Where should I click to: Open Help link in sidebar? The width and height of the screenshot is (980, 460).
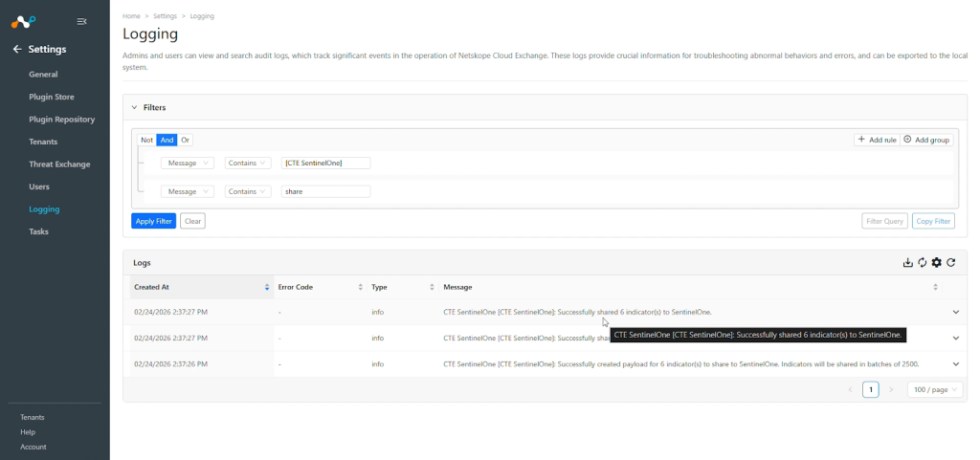pos(28,432)
